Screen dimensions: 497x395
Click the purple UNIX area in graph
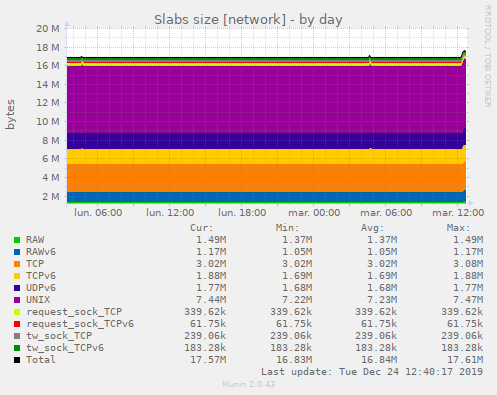click(x=266, y=99)
